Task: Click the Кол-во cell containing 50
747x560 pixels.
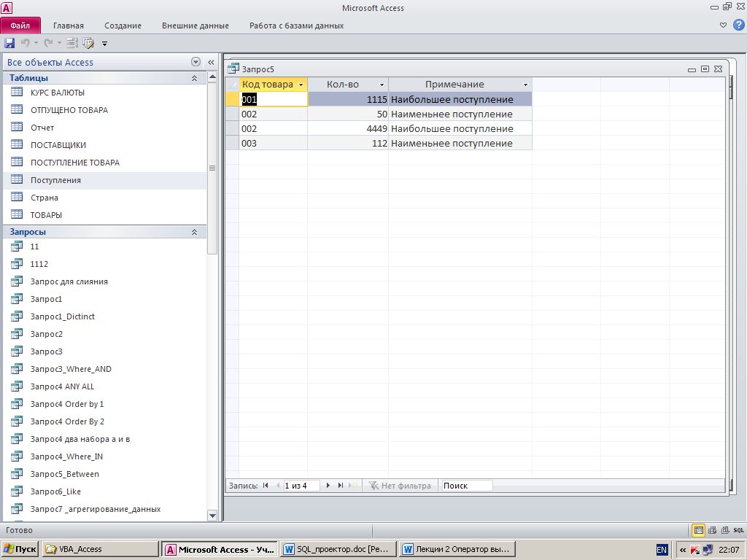Action: [x=348, y=114]
